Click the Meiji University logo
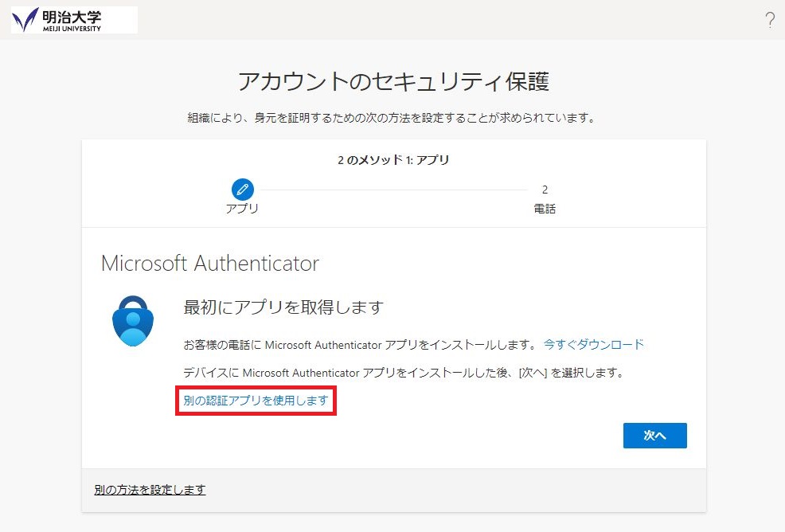This screenshot has width=785, height=532. tap(74, 20)
